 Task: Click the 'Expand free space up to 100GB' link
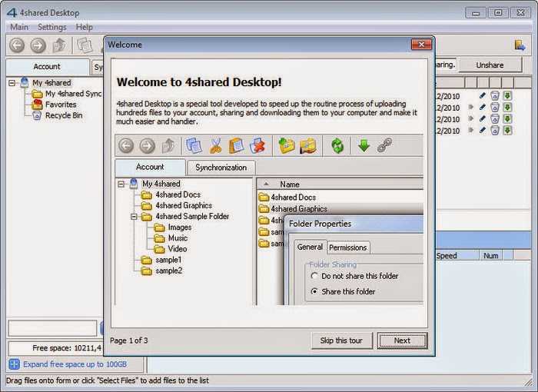pyautogui.click(x=75, y=364)
